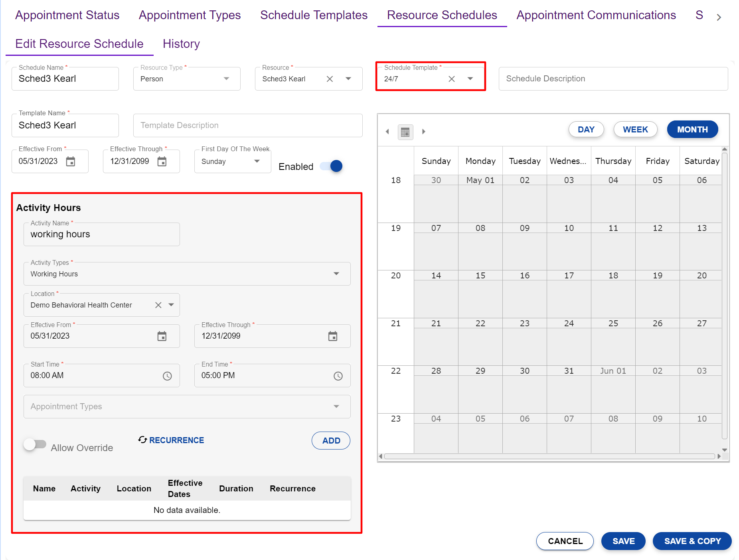Enable the Allow Override switch
Viewport: 739px width, 560px height.
[x=35, y=444]
